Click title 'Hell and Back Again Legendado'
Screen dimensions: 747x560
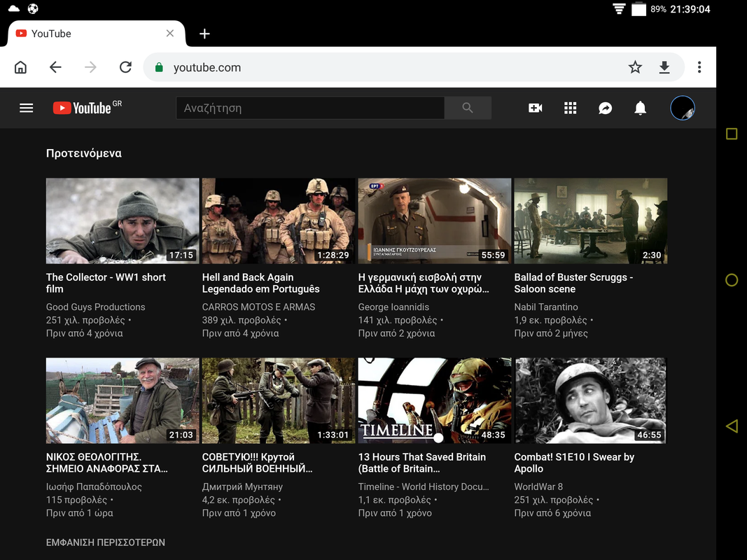(260, 283)
